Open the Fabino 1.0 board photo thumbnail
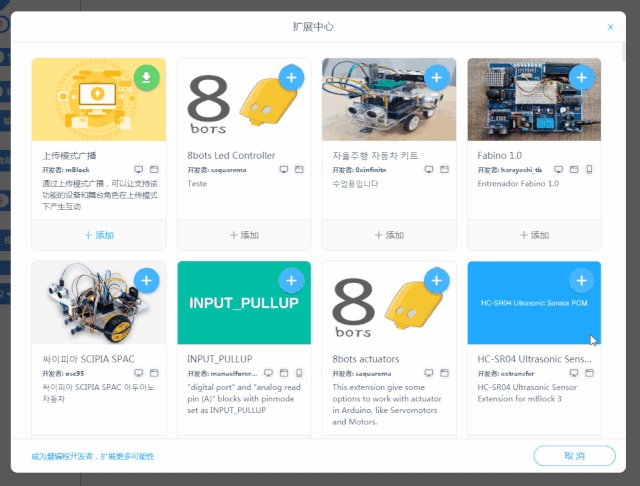640x486 pixels. pyautogui.click(x=534, y=100)
